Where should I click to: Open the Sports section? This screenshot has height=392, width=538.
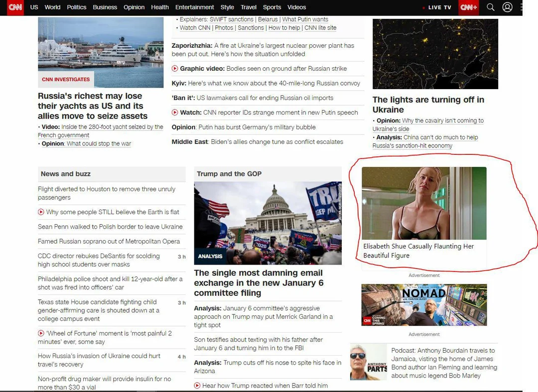(x=272, y=7)
